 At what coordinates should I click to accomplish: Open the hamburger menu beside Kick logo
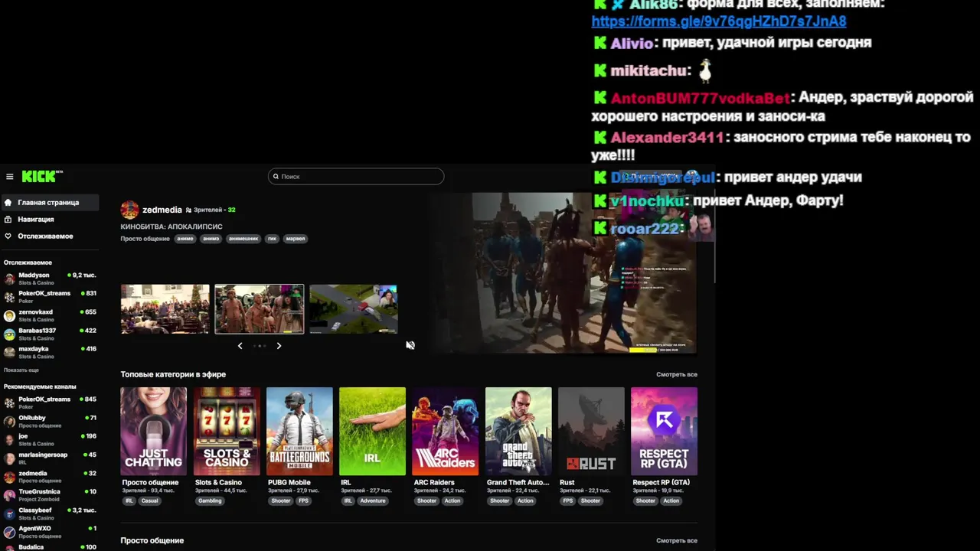pyautogui.click(x=10, y=177)
